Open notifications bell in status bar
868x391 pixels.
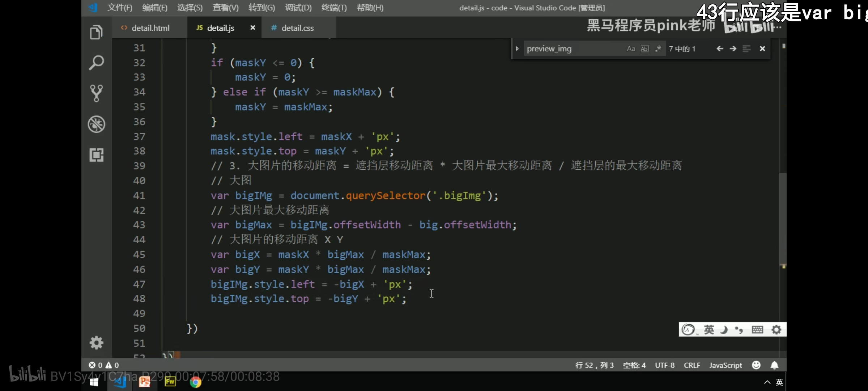pos(774,365)
